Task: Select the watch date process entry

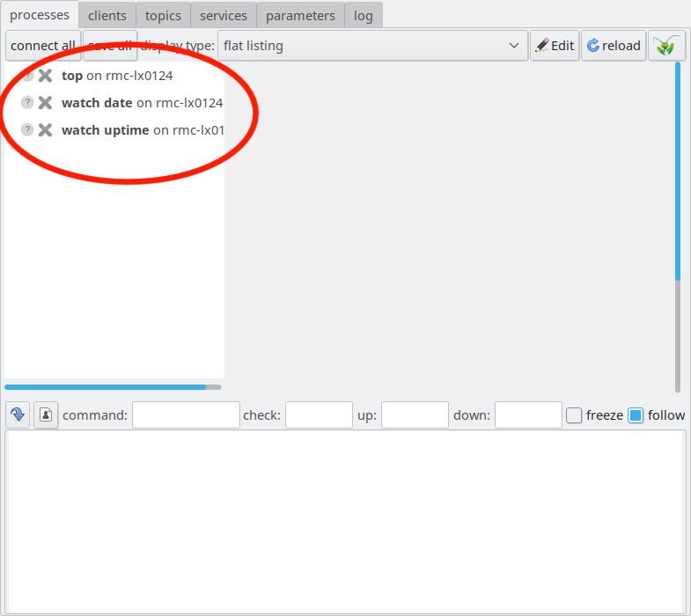Action: tap(143, 103)
